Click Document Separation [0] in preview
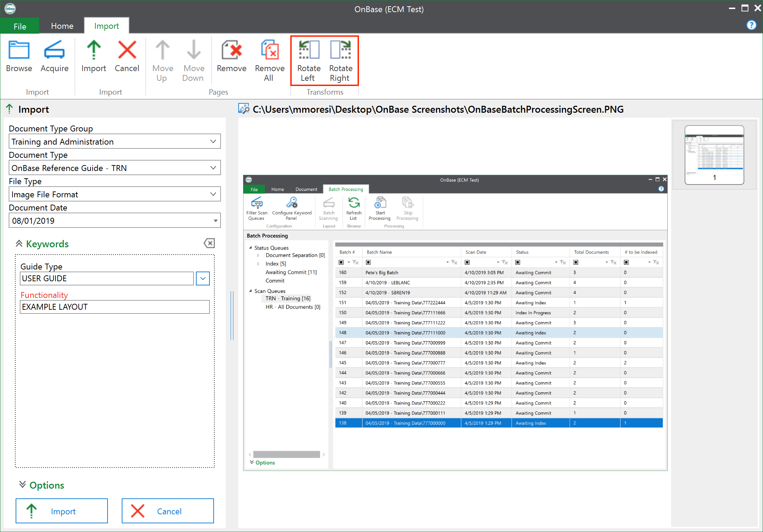763x532 pixels. 295,255
